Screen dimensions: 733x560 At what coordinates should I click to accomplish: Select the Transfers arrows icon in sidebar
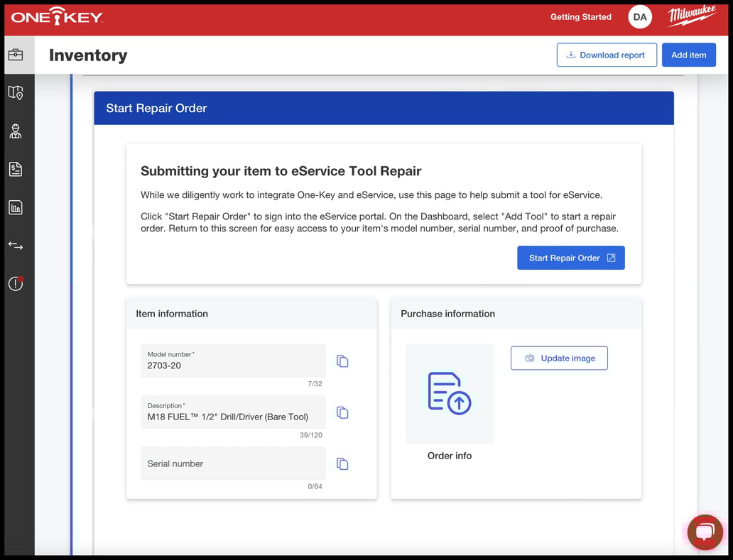pos(15,246)
